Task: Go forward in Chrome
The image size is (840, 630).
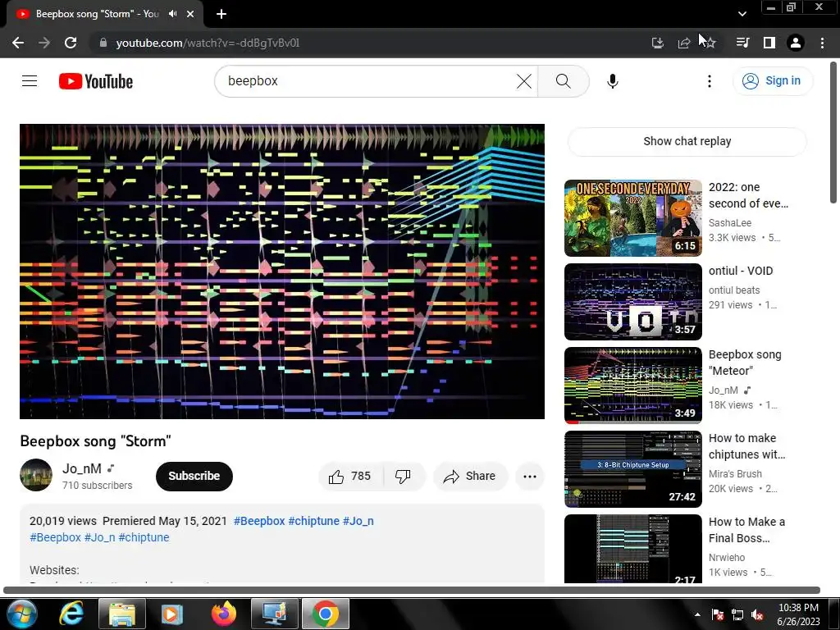Action: click(x=44, y=43)
